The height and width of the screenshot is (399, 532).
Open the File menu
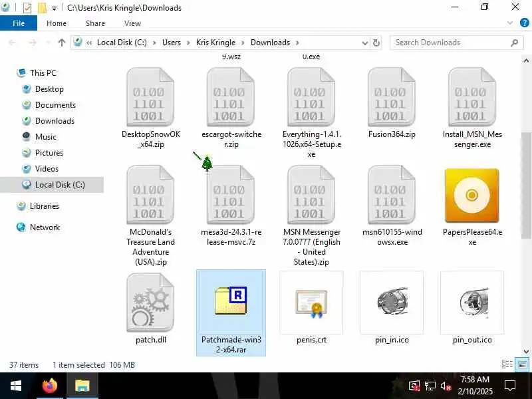click(x=19, y=23)
